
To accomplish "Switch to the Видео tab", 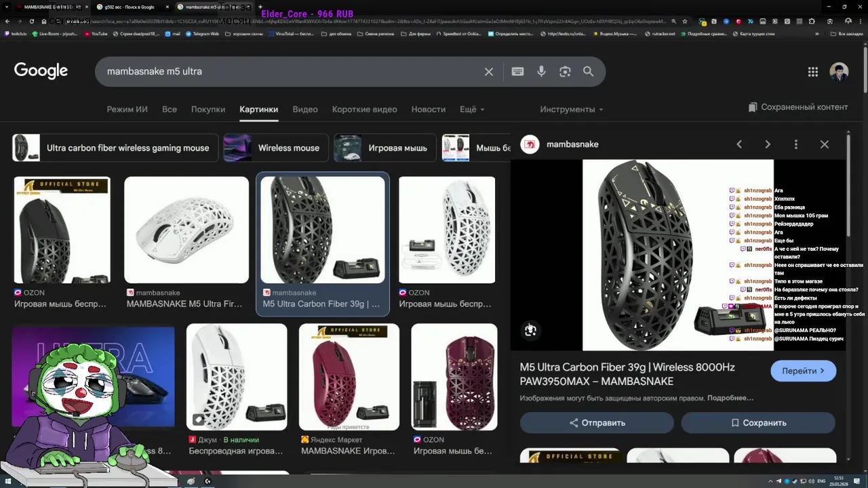I will [x=305, y=109].
